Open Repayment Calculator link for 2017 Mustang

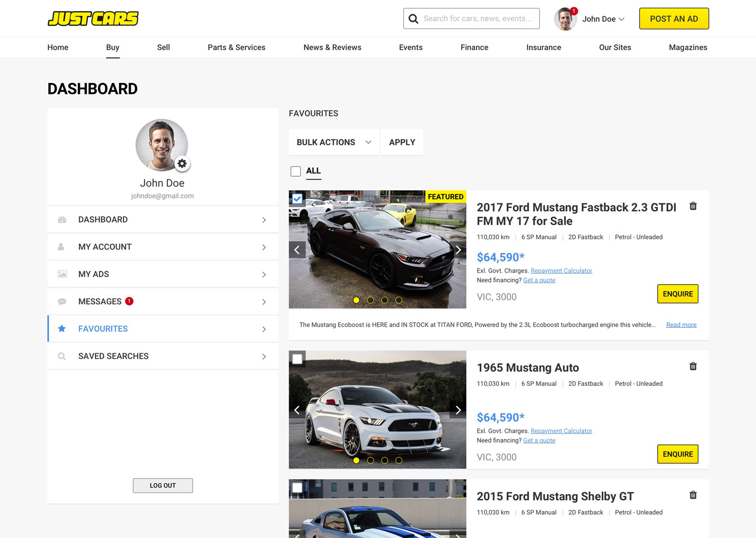coord(561,271)
